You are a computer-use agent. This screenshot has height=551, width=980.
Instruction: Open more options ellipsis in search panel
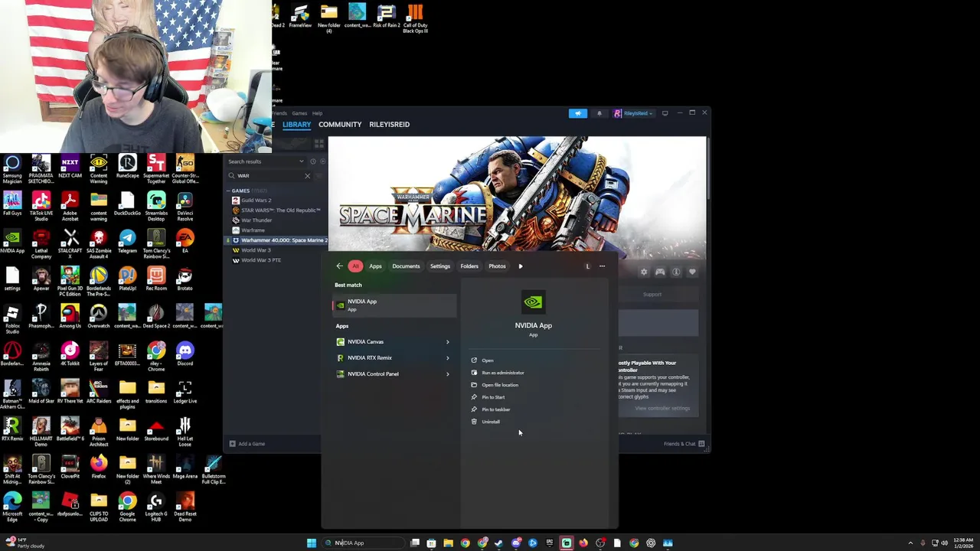pos(602,266)
